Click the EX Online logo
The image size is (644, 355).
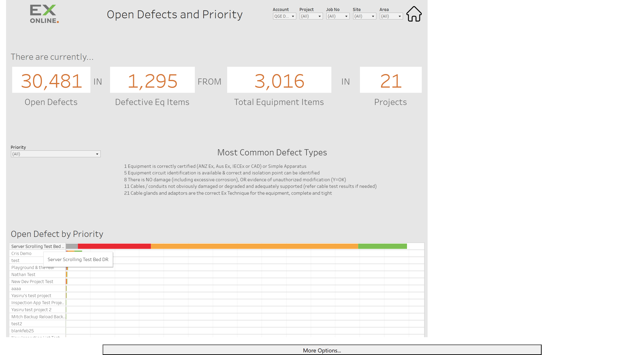44,14
